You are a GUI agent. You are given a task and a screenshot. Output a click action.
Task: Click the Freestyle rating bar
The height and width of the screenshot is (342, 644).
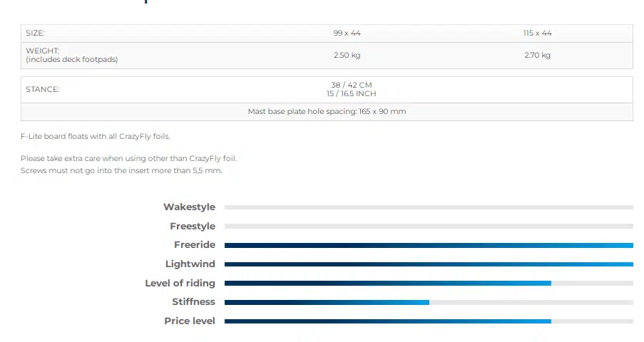[x=429, y=227]
